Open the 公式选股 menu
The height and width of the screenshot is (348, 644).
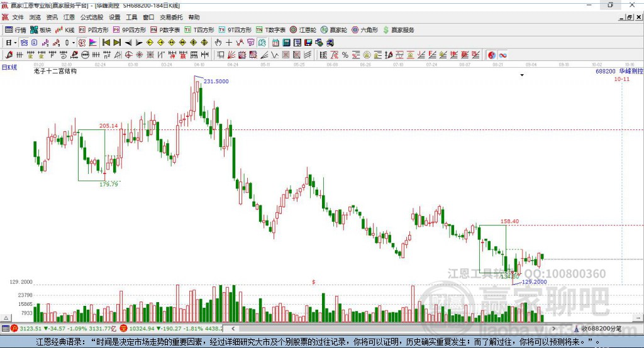(x=92, y=17)
